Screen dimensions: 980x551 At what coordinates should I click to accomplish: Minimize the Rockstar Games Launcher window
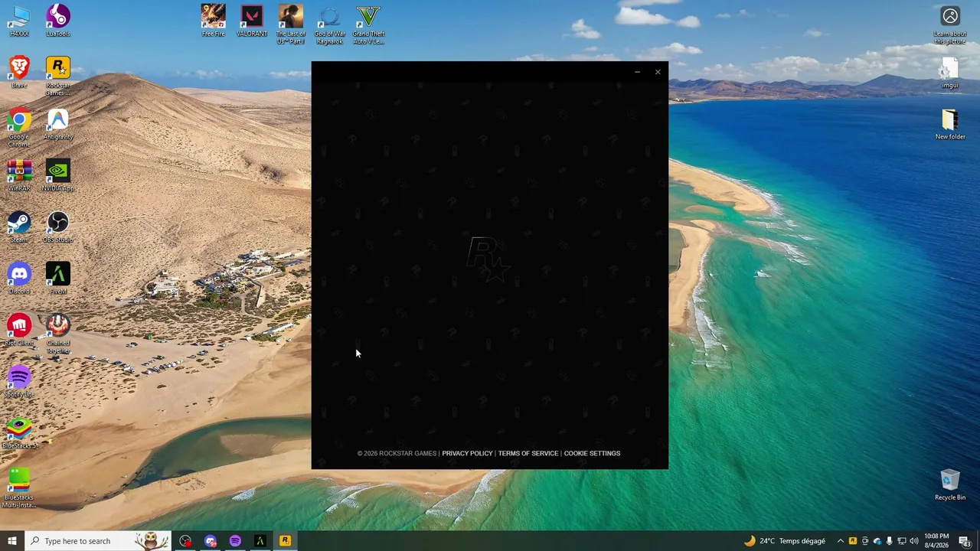(x=637, y=72)
